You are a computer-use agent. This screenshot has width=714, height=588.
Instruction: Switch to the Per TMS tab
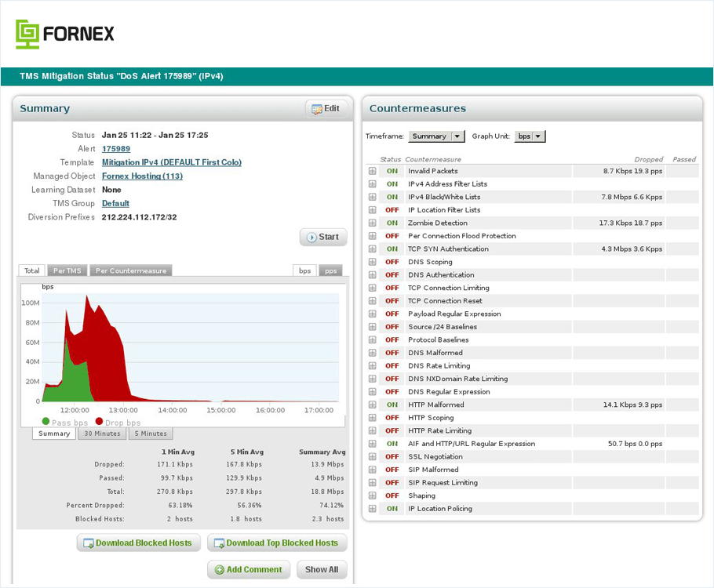click(x=67, y=270)
